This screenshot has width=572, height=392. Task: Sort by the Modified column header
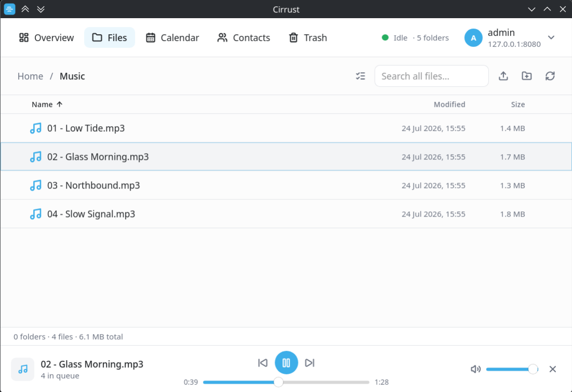tap(449, 104)
